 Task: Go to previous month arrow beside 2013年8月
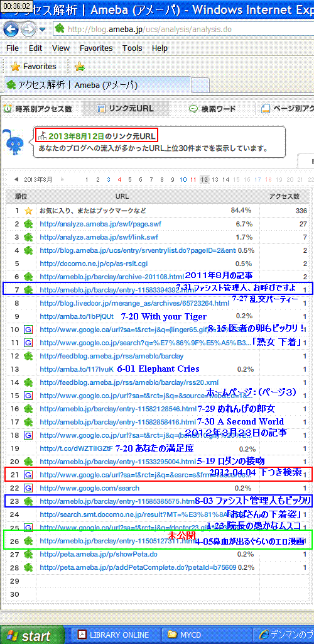tap(16, 179)
